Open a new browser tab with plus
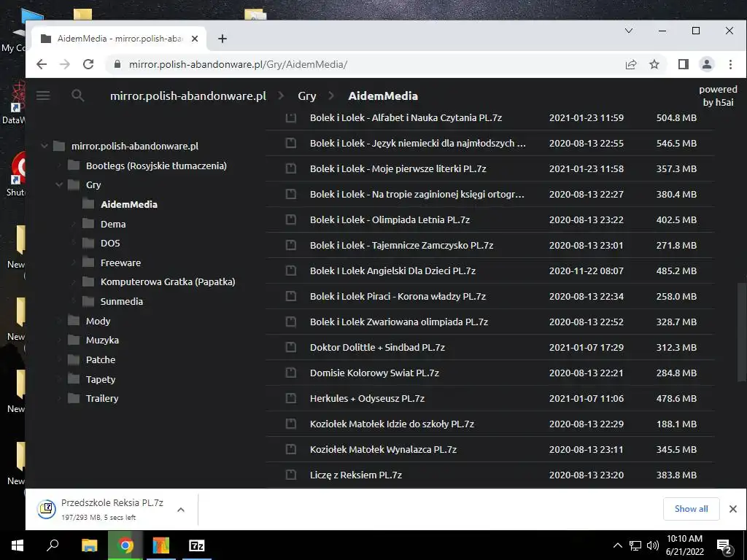747x560 pixels. click(x=222, y=39)
